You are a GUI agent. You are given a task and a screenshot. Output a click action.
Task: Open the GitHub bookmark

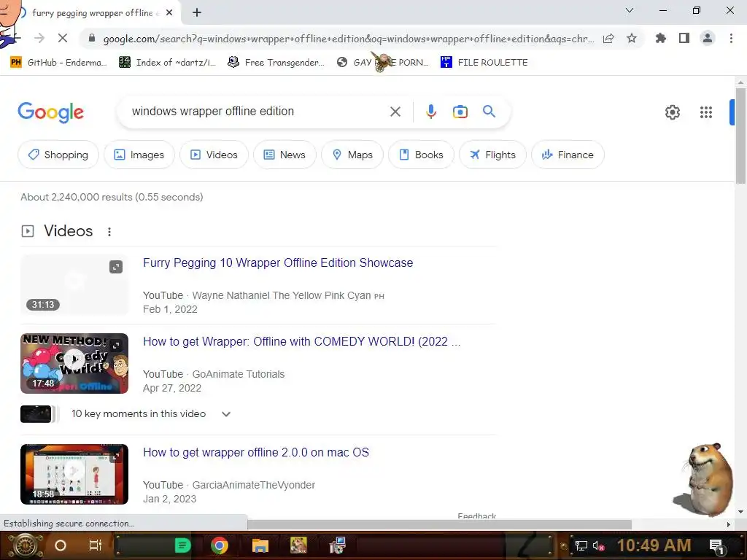click(x=58, y=63)
